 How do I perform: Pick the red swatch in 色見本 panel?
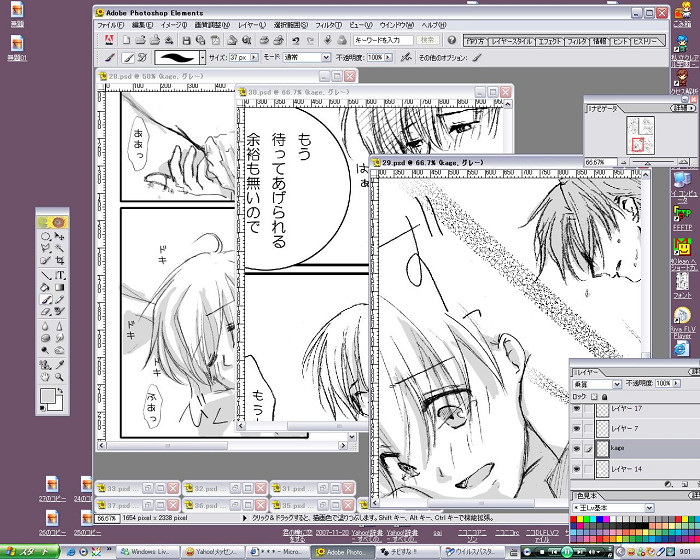574,520
